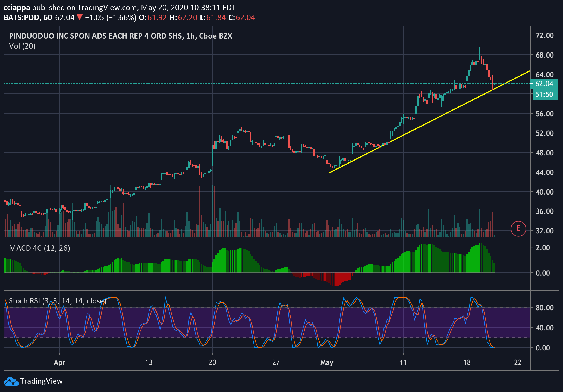Click the 72.00 price axis label
The image size is (563, 392).
click(545, 36)
